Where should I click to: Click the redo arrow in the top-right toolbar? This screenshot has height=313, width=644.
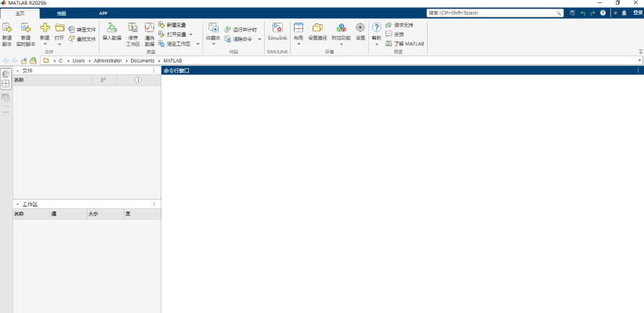pyautogui.click(x=592, y=13)
